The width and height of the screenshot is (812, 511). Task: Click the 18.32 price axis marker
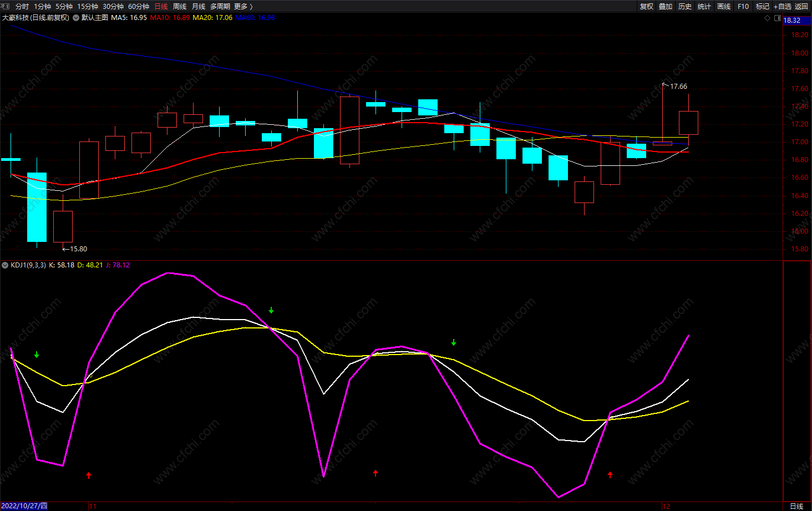click(796, 21)
